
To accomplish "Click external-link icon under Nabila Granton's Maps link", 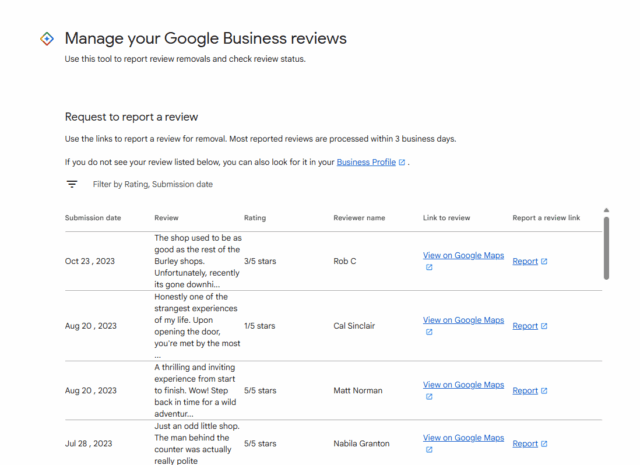I will [x=429, y=449].
